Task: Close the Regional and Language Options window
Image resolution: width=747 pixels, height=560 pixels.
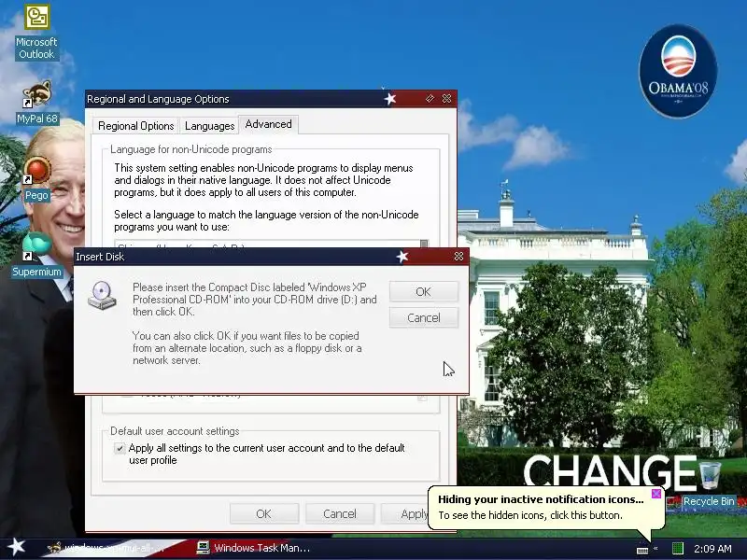Action: (x=446, y=99)
